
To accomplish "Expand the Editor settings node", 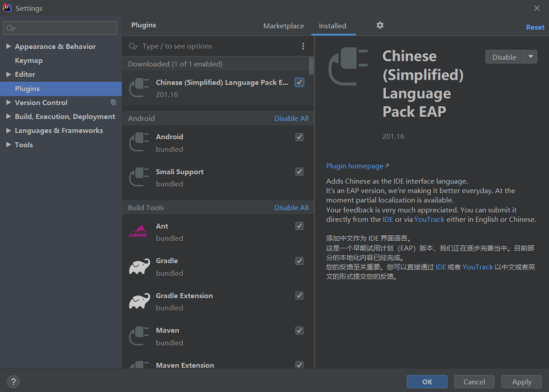I will [x=9, y=74].
